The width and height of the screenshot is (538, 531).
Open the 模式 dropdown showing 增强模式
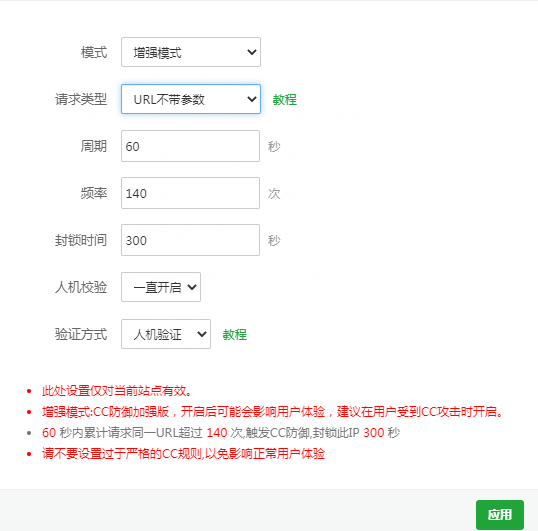[x=191, y=52]
